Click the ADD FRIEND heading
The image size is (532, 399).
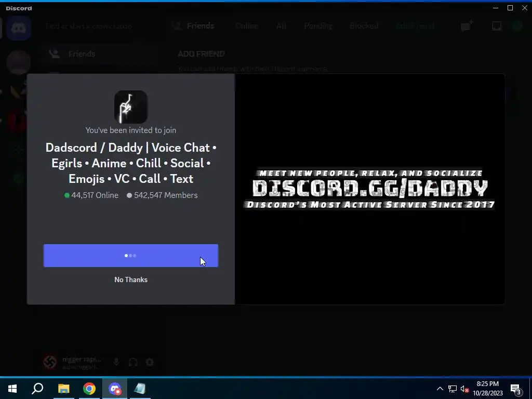point(201,54)
